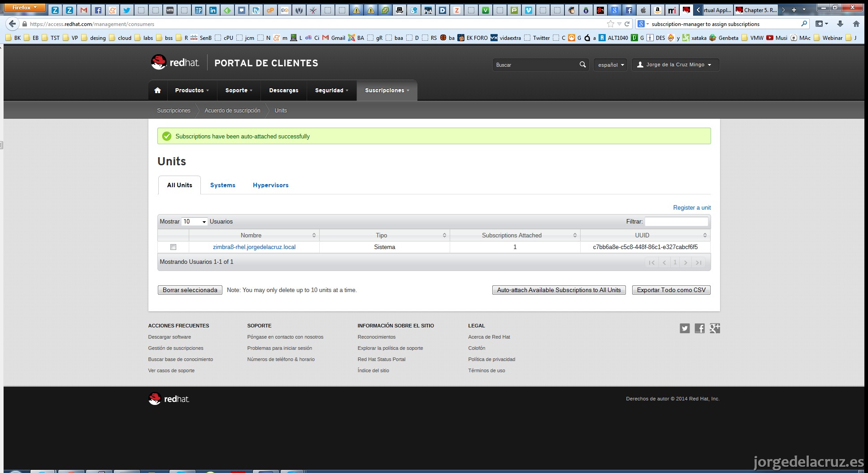Click Acuerdo de suscripción in the breadcrumb
Image resolution: width=868 pixels, height=473 pixels.
(x=232, y=110)
